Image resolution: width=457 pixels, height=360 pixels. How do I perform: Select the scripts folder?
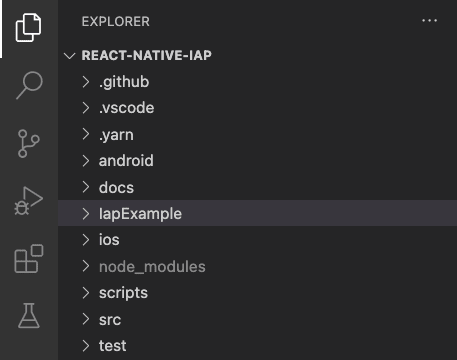coord(257,293)
